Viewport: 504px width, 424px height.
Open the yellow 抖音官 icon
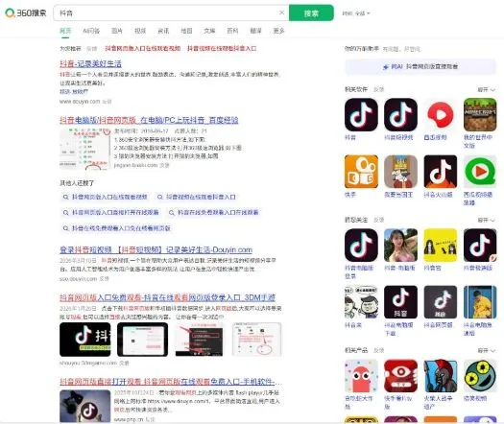click(440, 245)
